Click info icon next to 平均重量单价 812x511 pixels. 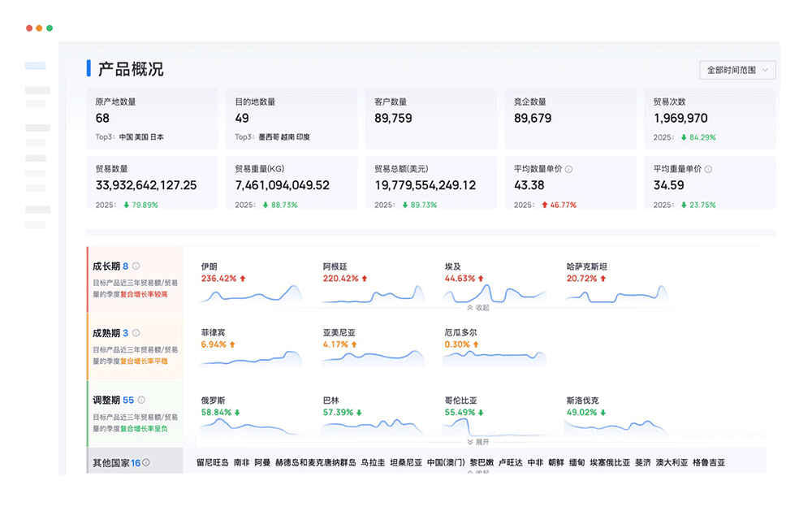coord(708,169)
